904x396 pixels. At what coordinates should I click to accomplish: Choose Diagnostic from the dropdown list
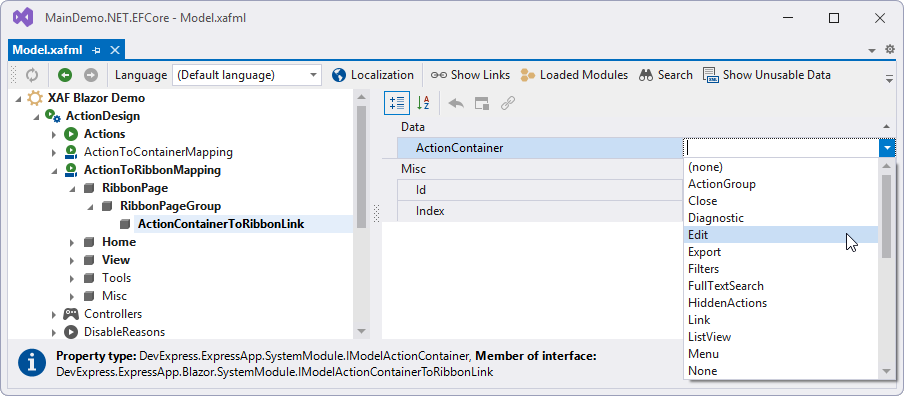pos(781,218)
